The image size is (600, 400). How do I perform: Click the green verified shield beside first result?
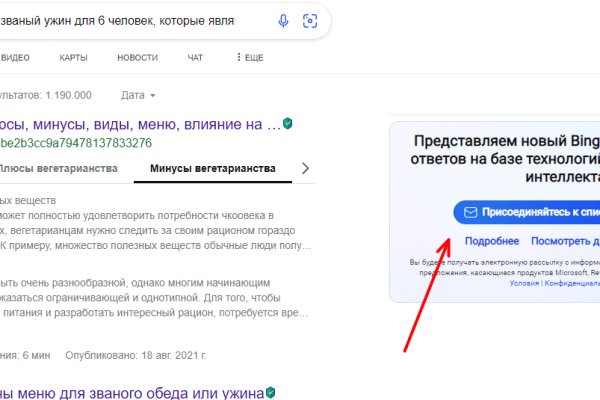point(288,124)
